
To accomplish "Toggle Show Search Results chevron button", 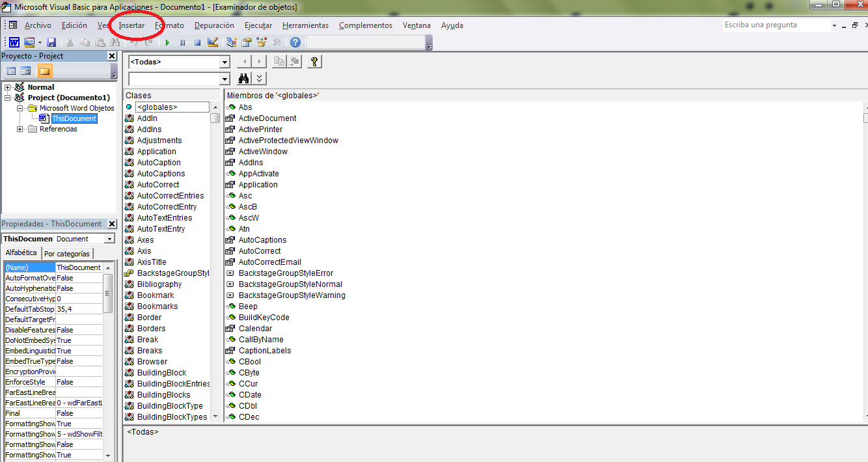I will (259, 79).
